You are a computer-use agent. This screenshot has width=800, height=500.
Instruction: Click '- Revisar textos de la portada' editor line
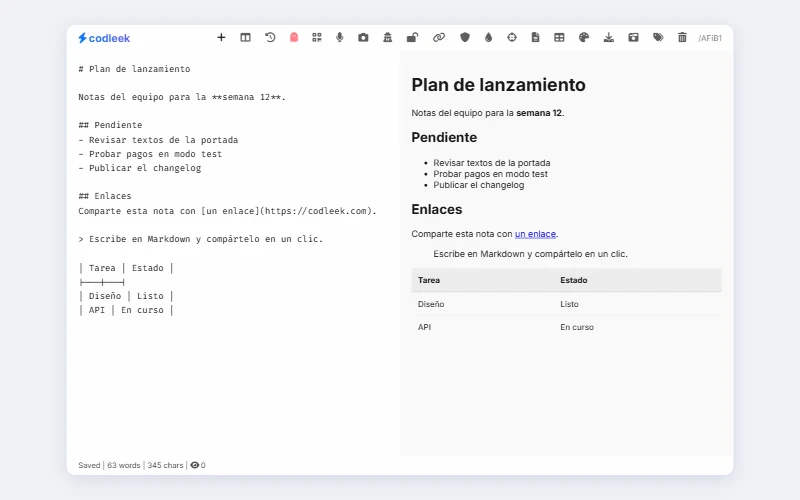tap(158, 140)
